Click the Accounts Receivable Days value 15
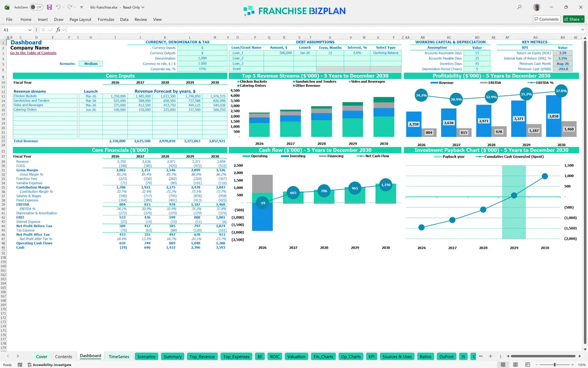The width and height of the screenshot is (588, 368). tap(477, 53)
